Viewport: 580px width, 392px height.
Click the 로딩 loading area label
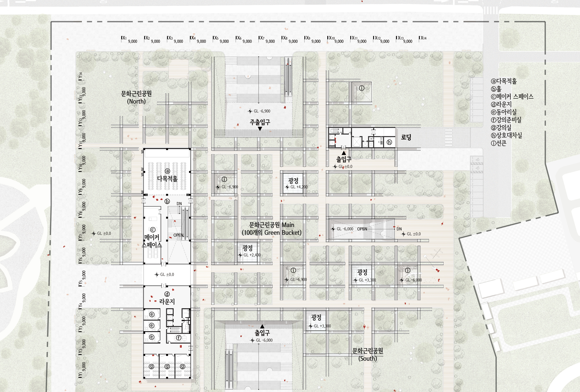[406, 137]
